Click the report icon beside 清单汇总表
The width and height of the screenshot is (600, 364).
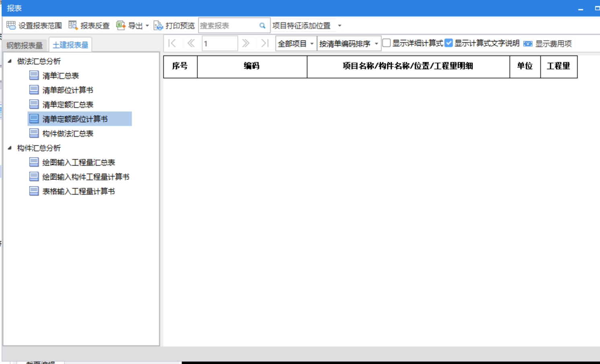point(34,75)
